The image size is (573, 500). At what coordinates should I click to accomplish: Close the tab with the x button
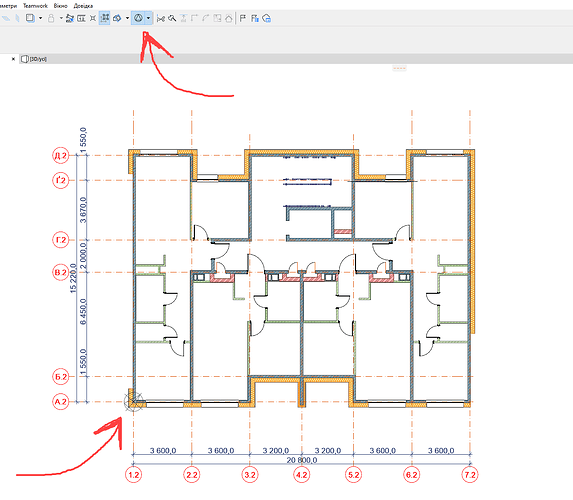click(14, 59)
